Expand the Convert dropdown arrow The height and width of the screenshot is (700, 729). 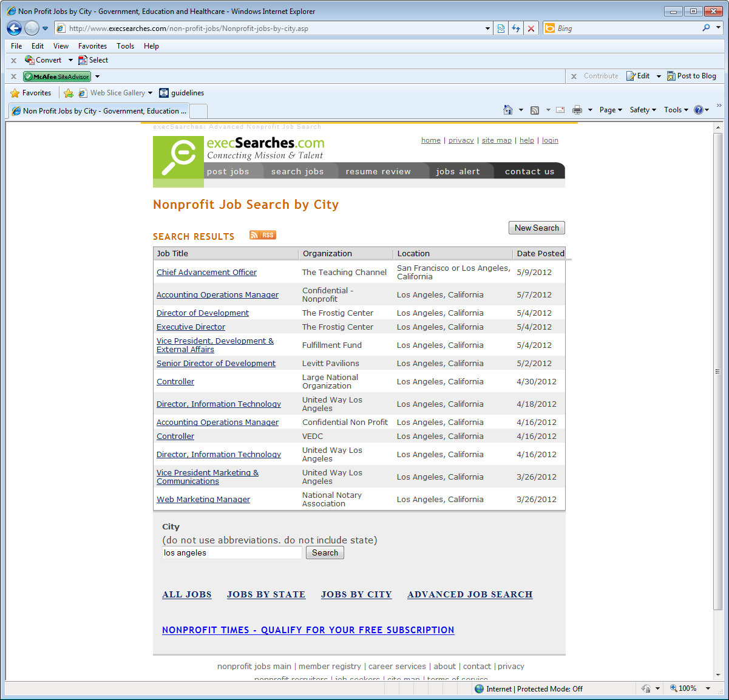[x=70, y=60]
